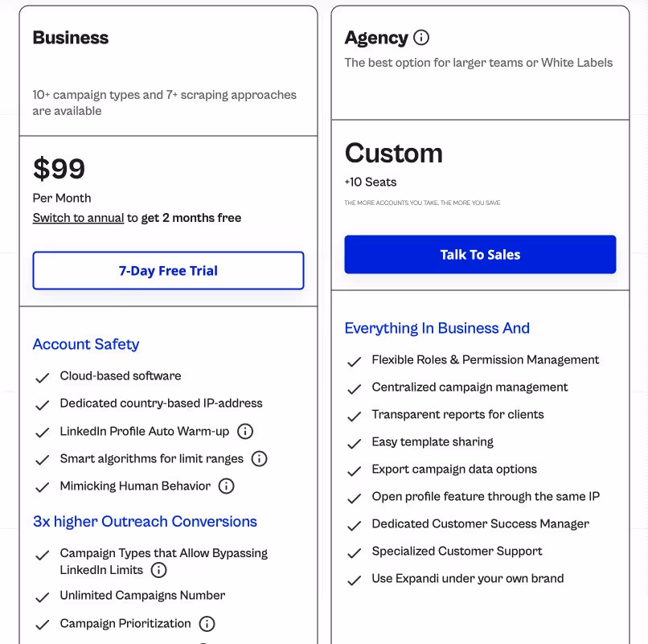Image resolution: width=648 pixels, height=644 pixels.
Task: Select the checkmark beside Transparent reports for clients
Action: [x=355, y=414]
